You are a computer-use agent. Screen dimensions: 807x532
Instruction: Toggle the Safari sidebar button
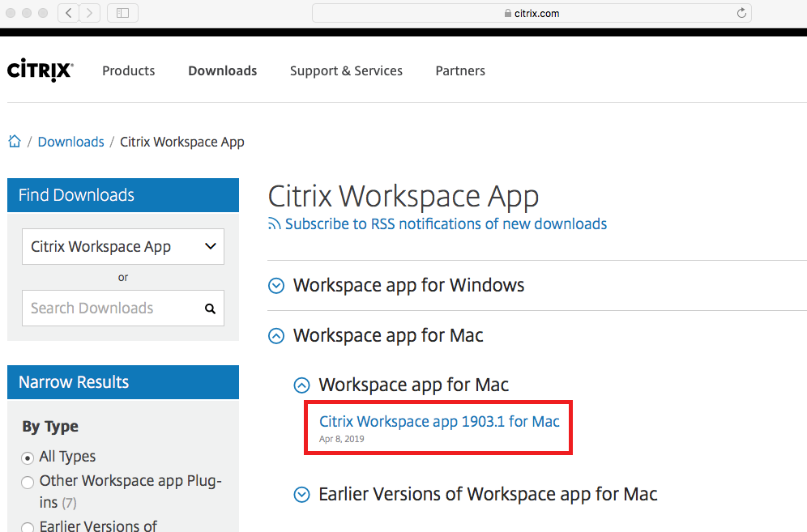(122, 13)
